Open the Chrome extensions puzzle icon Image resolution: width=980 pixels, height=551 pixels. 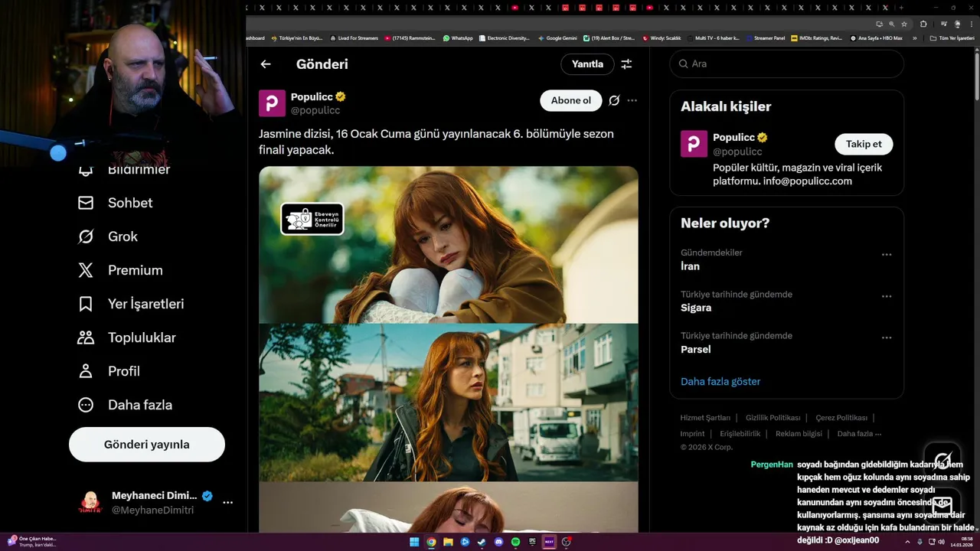point(923,24)
